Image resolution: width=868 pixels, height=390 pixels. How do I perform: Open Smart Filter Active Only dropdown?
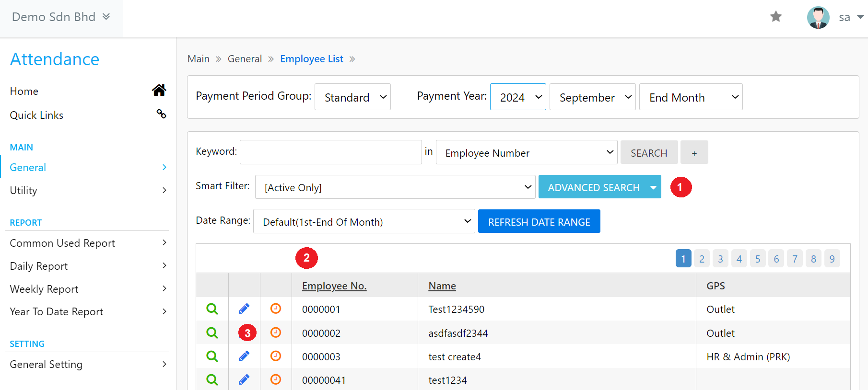click(x=395, y=187)
